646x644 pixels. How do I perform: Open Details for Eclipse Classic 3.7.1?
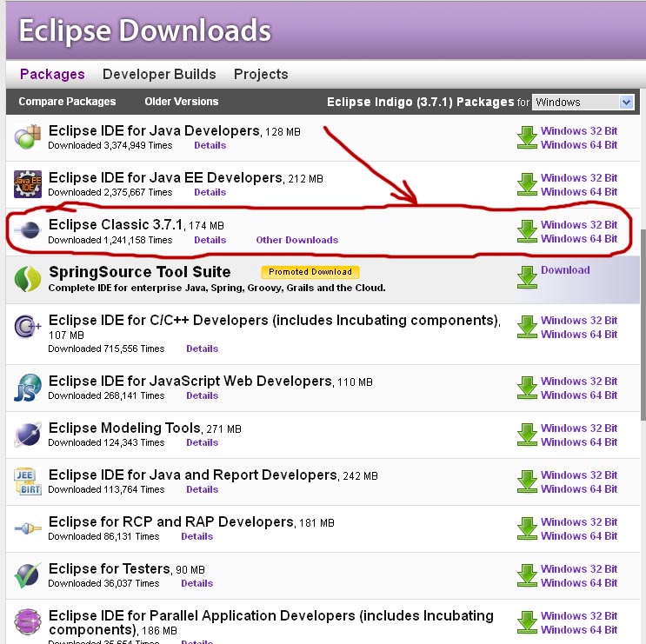point(210,240)
